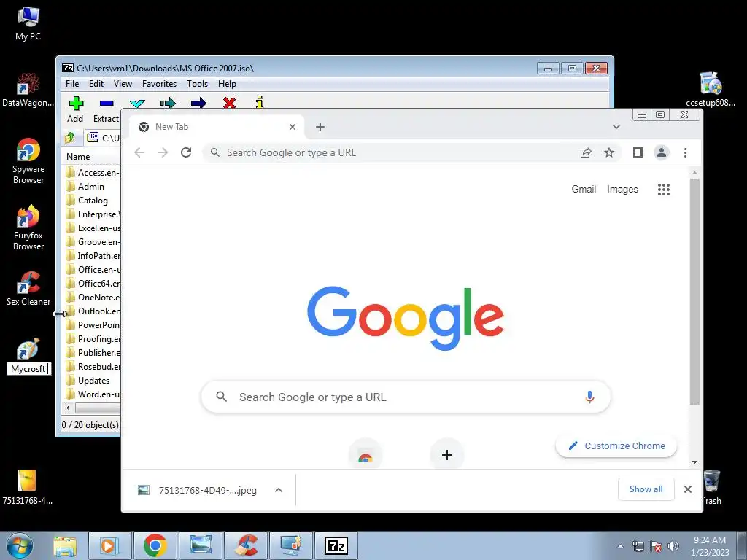Open Chrome's tab search dropdown
The height and width of the screenshot is (560, 747).
616,127
